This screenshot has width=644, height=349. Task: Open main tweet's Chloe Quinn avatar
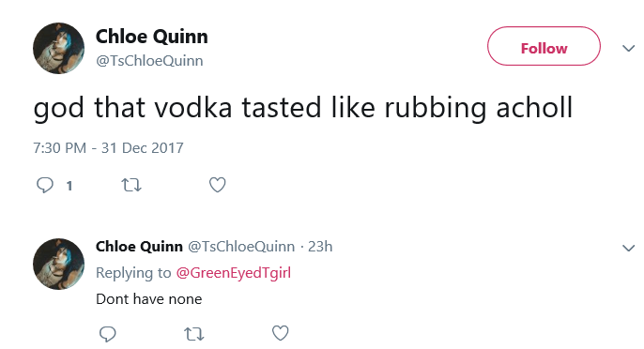59,48
